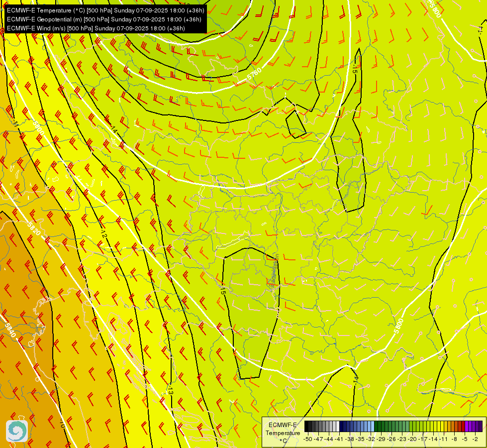487x448 pixels.
Task: Click the 5820 geopotential contour label
Action: coord(34,229)
